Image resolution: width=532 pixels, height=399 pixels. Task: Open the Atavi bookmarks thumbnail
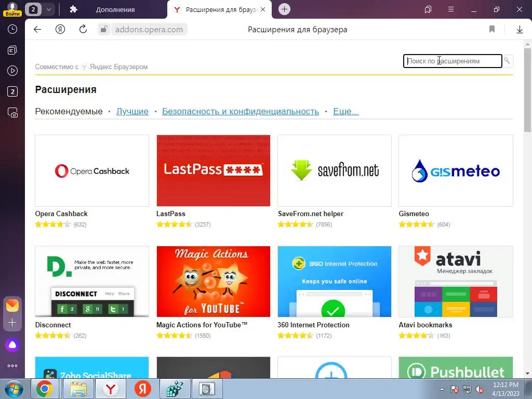coord(456,282)
